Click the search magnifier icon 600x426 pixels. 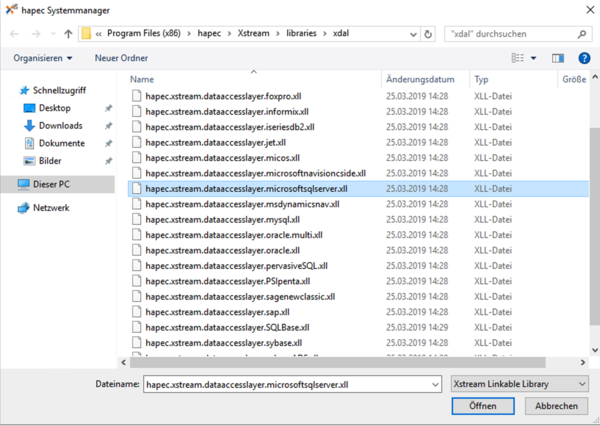coord(582,34)
